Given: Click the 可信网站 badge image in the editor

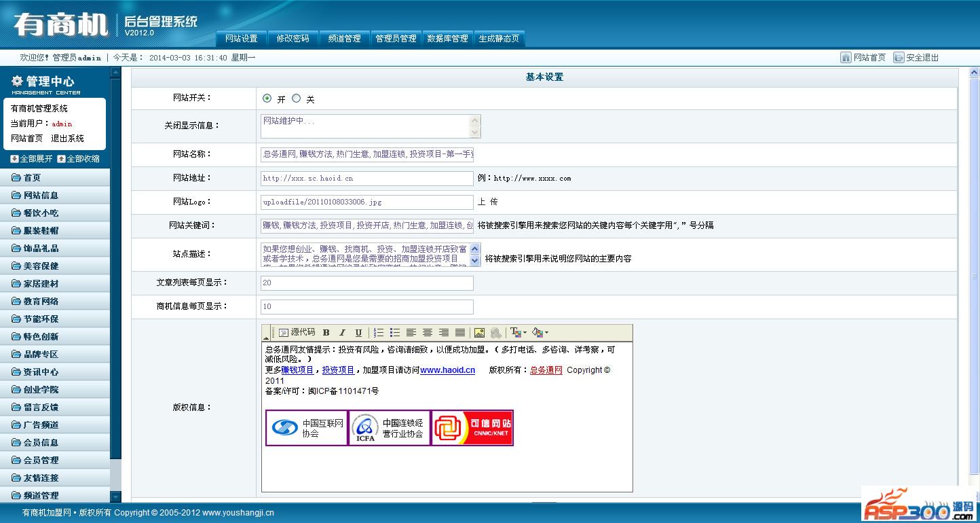Looking at the screenshot, I should pos(472,428).
